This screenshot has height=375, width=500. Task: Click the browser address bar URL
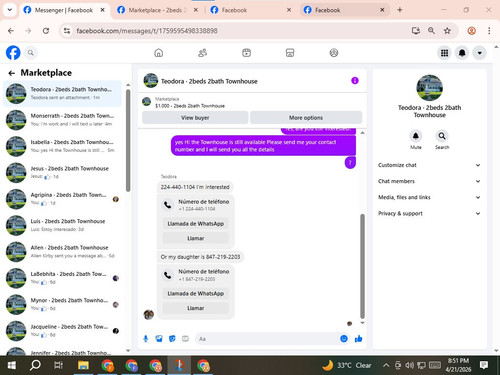pyautogui.click(x=147, y=31)
